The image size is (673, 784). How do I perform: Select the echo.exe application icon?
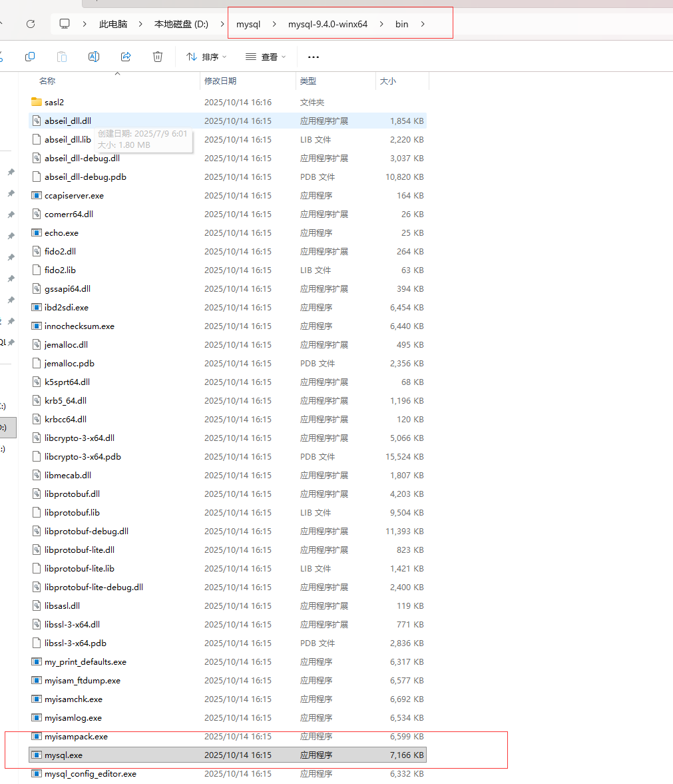point(37,232)
